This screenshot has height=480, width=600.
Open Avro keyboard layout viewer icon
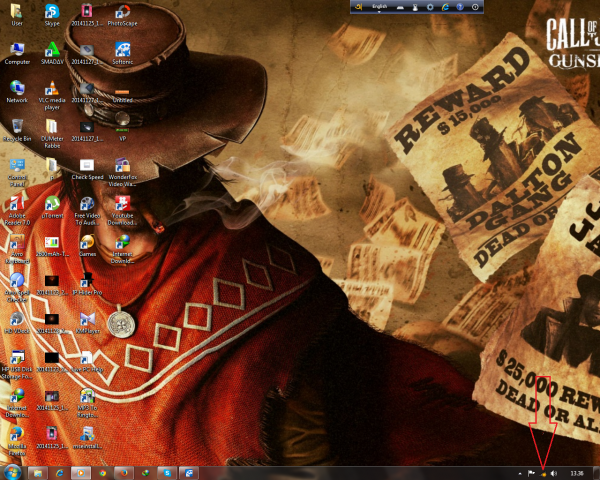pyautogui.click(x=400, y=7)
